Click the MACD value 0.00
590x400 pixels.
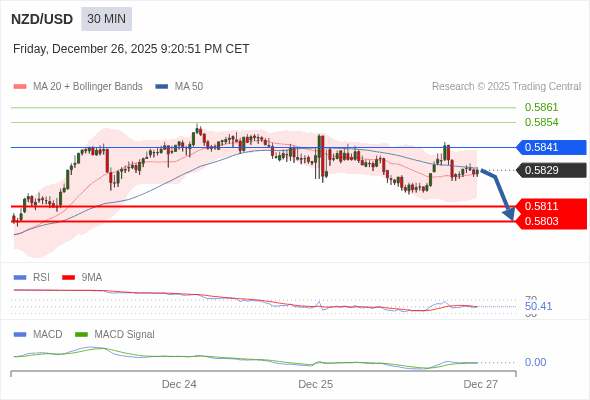(x=535, y=362)
